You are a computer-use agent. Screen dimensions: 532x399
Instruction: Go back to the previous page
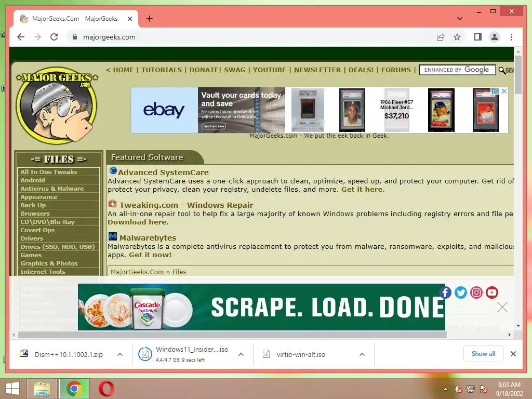pos(21,37)
